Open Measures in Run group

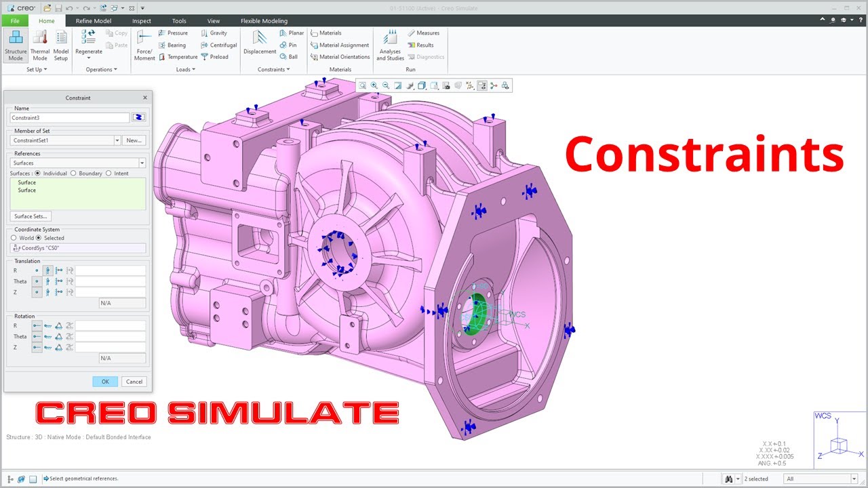tap(423, 33)
